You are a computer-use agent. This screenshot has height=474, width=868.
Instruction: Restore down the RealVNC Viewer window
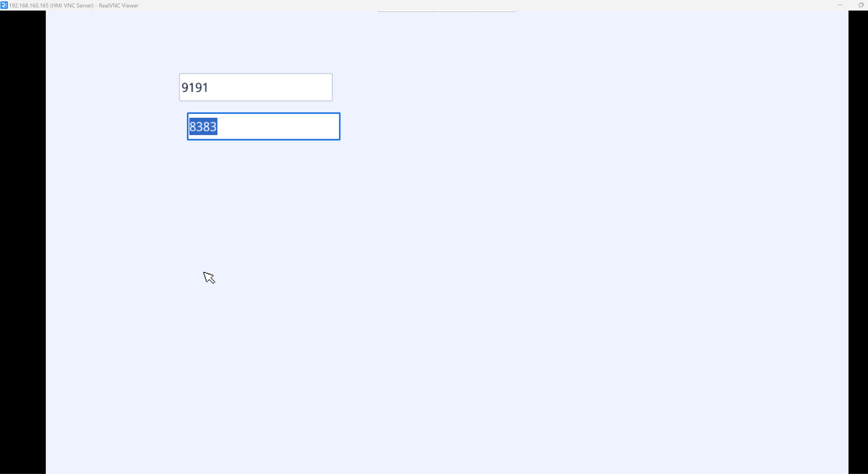[861, 5]
